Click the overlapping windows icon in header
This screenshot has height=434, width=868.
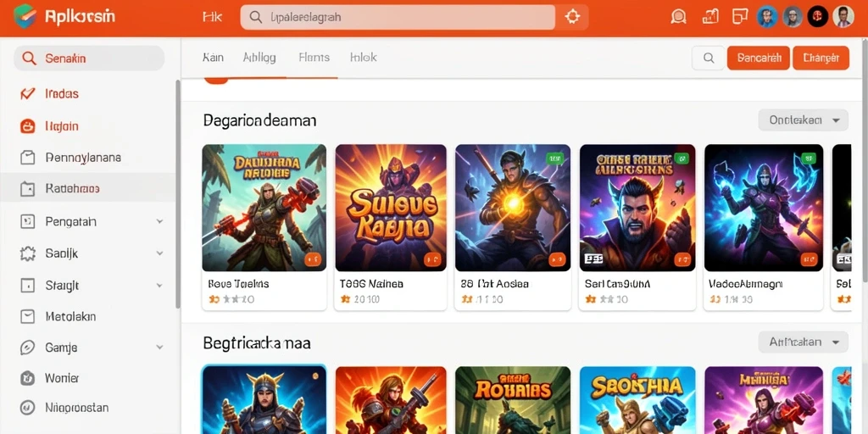point(739,17)
